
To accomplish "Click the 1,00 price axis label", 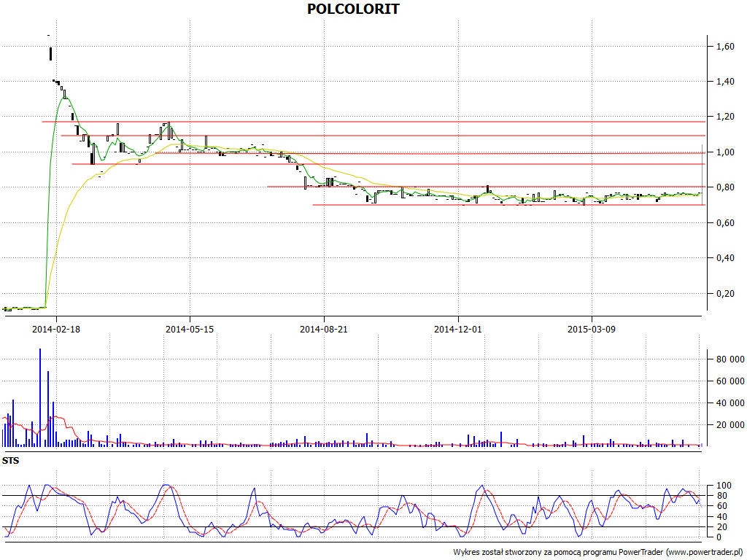I will point(725,152).
